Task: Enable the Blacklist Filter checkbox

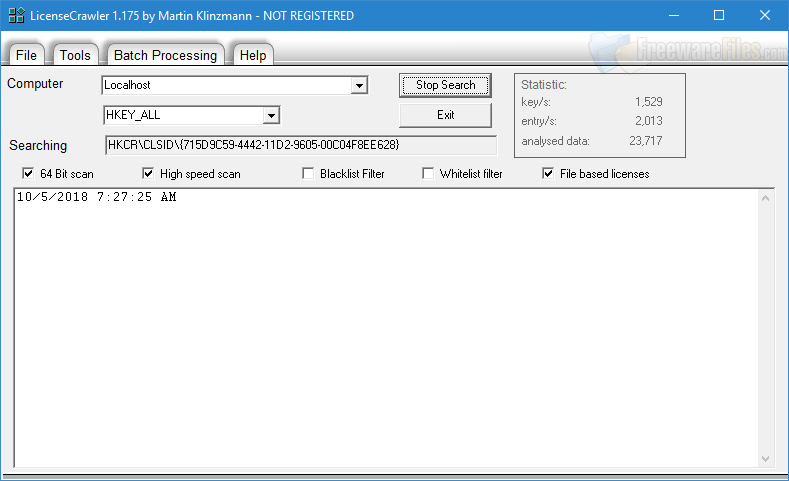Action: 308,174
